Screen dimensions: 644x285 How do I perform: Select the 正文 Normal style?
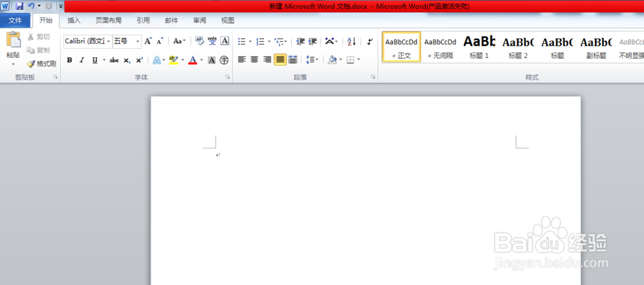tap(401, 47)
